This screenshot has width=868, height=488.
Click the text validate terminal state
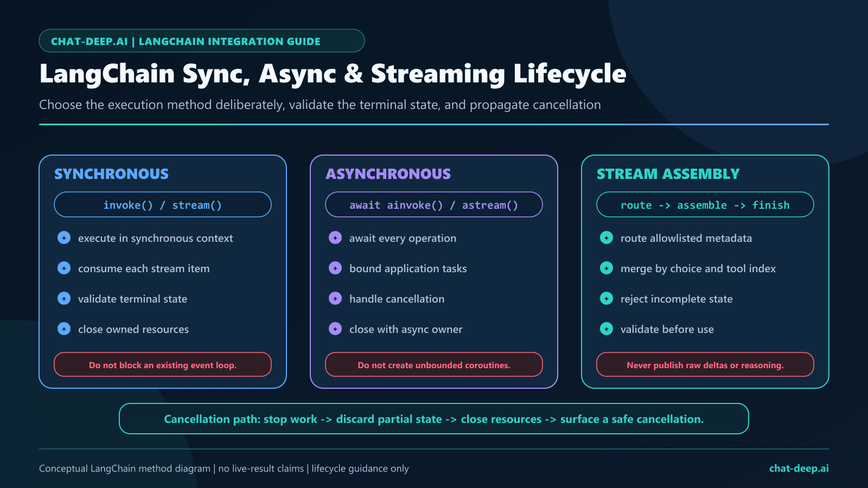[132, 299]
